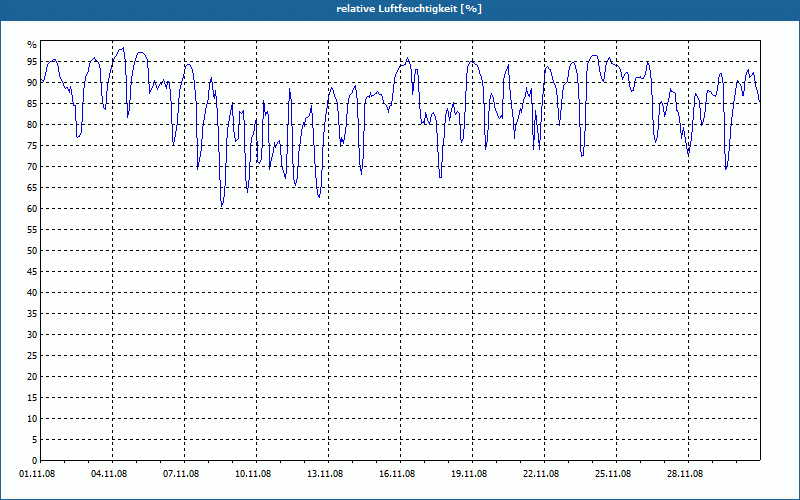Image resolution: width=800 pixels, height=500 pixels.
Task: Click the x-axis date label 01.11.08
Action: point(37,474)
